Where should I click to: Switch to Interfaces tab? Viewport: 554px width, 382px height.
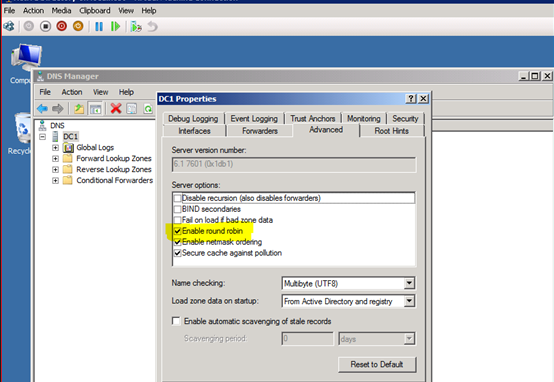tap(194, 131)
